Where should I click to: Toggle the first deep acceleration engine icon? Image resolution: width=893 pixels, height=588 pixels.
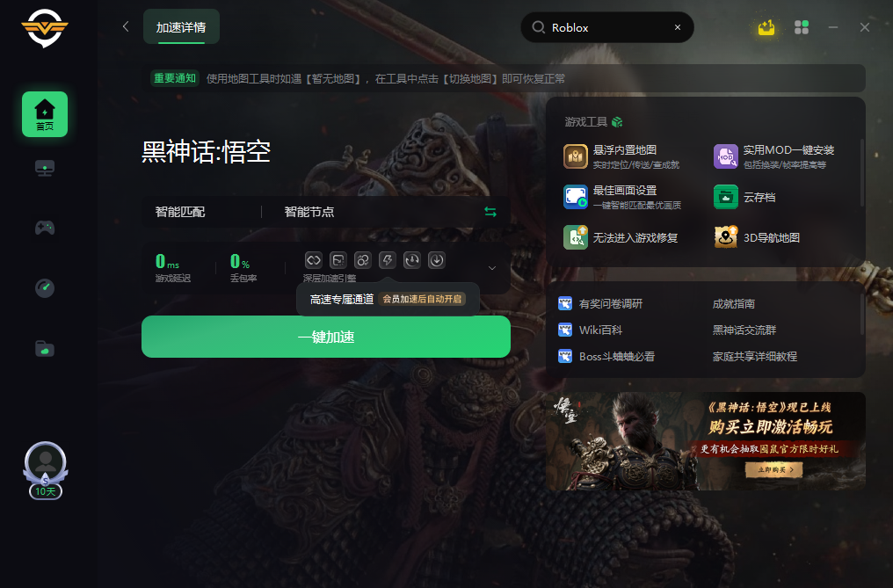[x=314, y=260]
